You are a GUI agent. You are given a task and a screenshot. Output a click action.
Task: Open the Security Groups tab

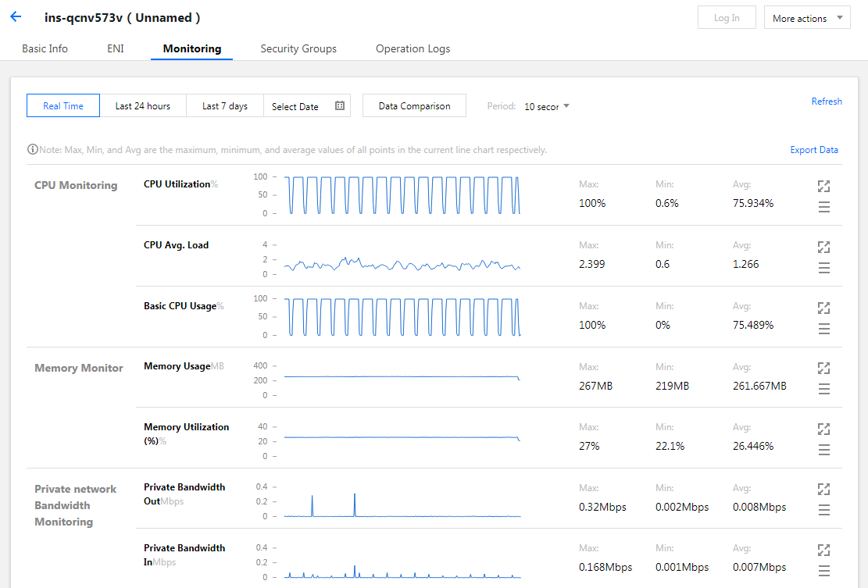click(x=298, y=48)
